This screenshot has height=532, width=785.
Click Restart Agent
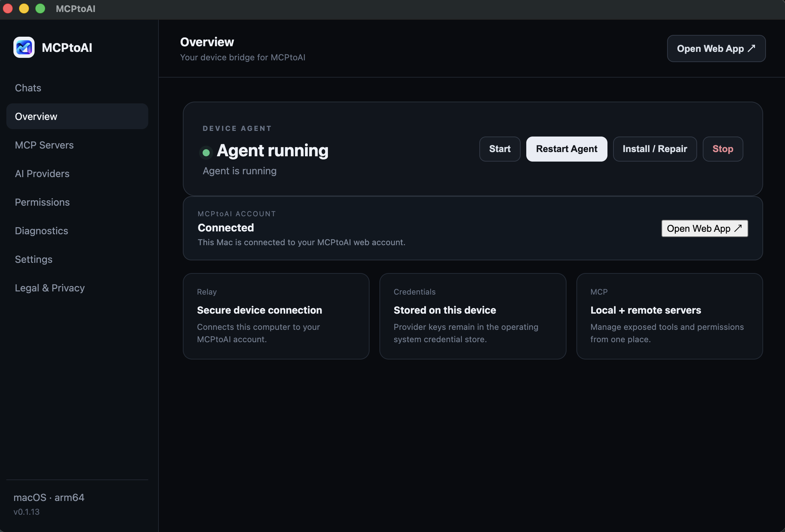(x=567, y=149)
